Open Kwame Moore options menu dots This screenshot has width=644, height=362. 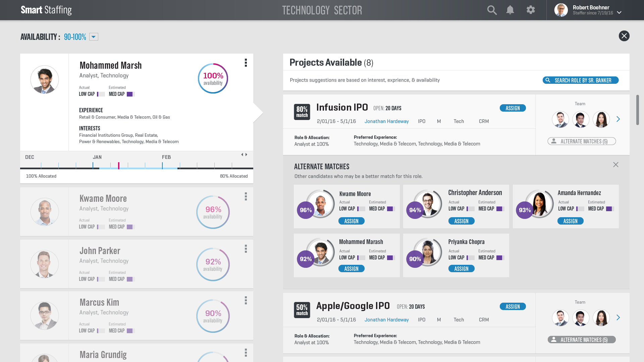pyautogui.click(x=246, y=196)
